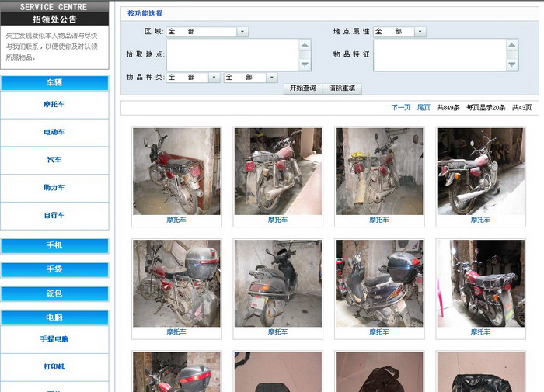Select the 钱包 category header
Image resolution: width=544 pixels, height=392 pixels.
coord(54,293)
